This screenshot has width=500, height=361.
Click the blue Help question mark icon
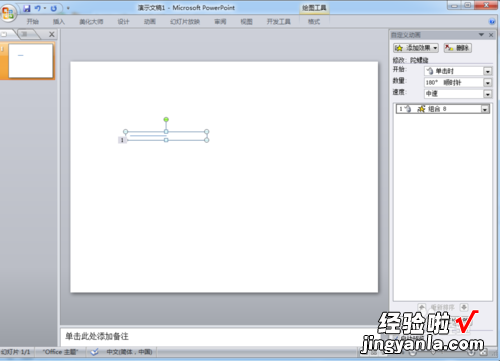492,22
